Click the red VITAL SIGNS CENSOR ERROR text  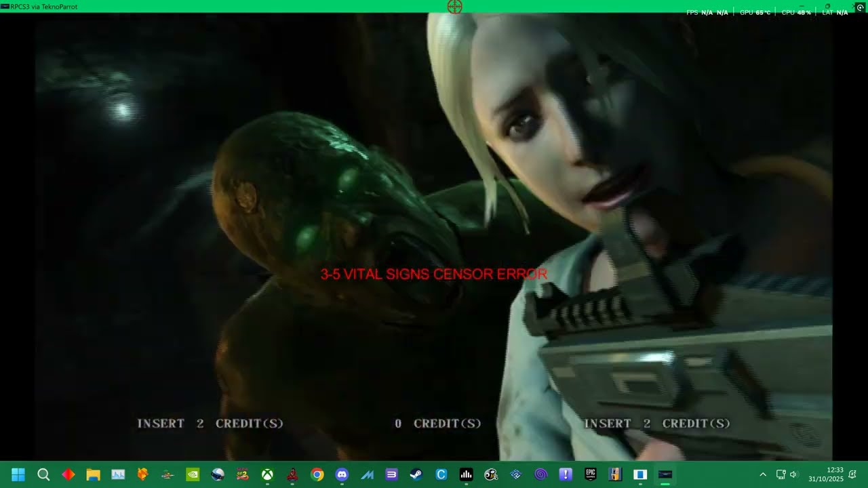(434, 274)
